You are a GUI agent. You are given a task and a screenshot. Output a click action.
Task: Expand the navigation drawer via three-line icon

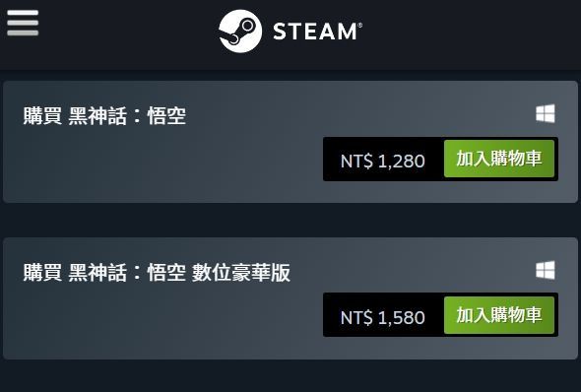23,23
